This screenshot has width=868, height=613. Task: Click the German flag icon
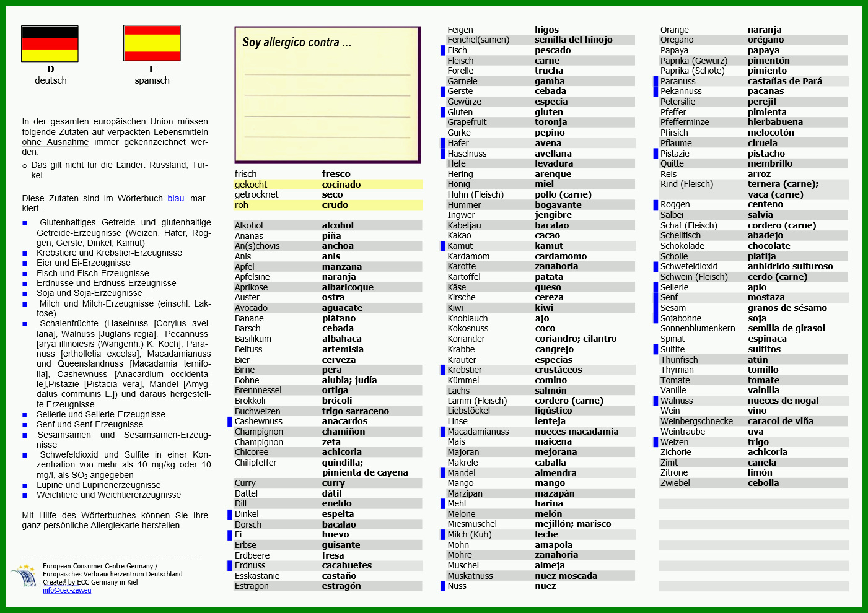pyautogui.click(x=50, y=43)
